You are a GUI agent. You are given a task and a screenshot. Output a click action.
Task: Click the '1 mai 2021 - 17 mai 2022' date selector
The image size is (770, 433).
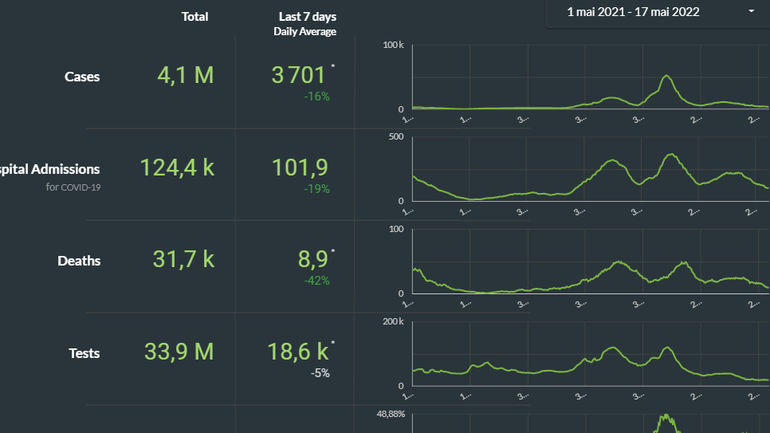pos(633,12)
